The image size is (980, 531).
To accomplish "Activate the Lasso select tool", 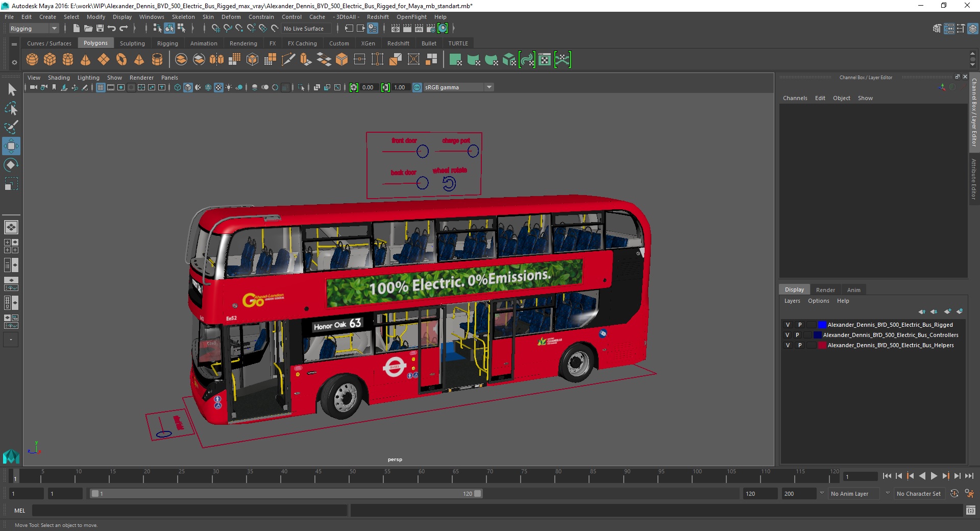I will click(x=11, y=108).
